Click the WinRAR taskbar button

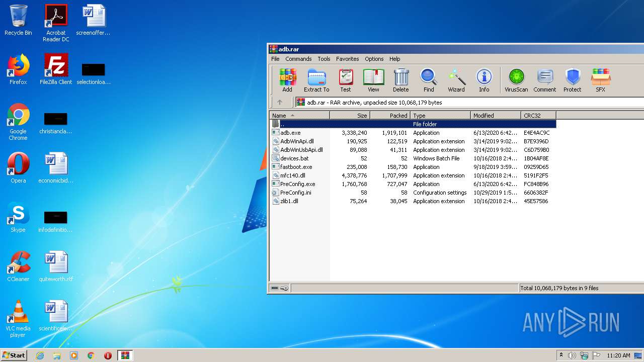pyautogui.click(x=125, y=355)
